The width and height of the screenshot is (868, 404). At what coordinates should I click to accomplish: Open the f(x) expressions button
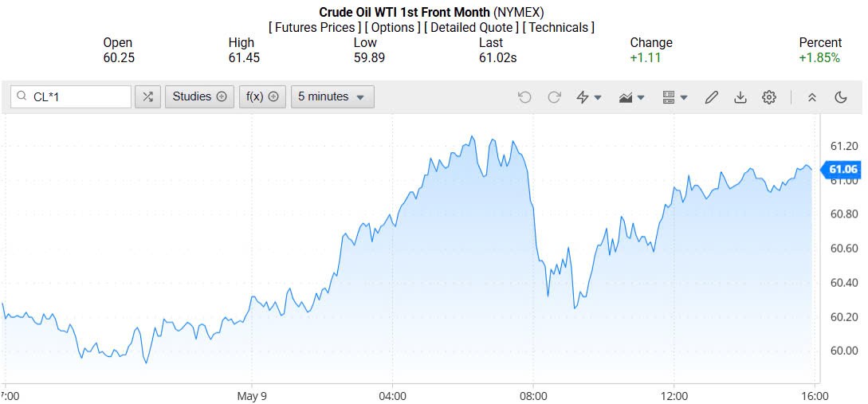(262, 96)
